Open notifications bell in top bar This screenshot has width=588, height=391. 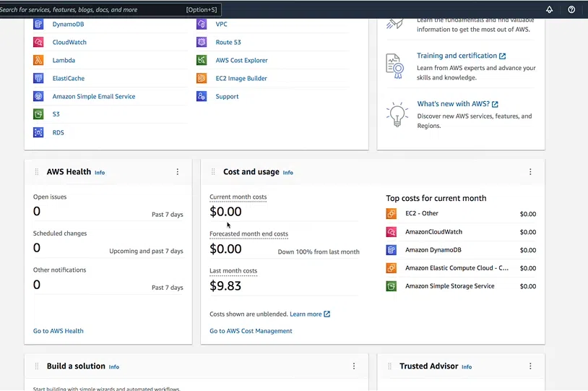pyautogui.click(x=549, y=9)
